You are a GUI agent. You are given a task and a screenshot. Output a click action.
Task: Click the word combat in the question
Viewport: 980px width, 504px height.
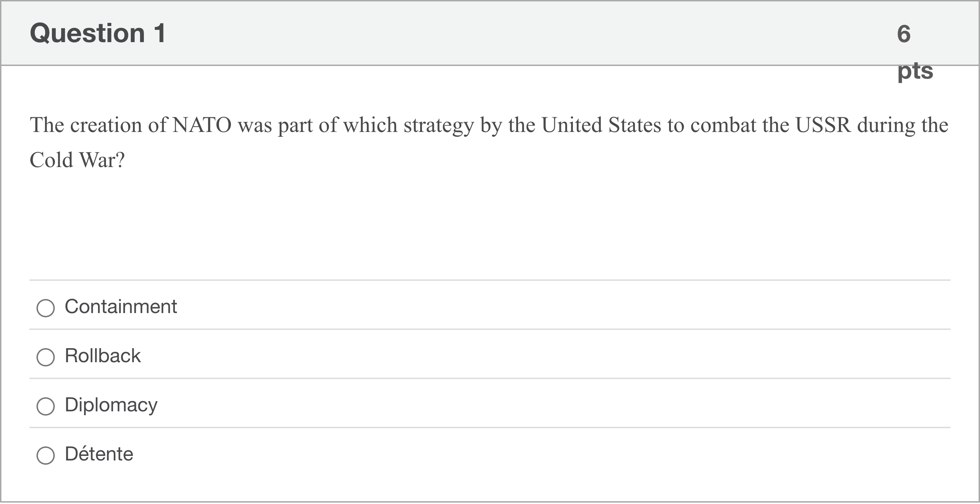tap(723, 125)
